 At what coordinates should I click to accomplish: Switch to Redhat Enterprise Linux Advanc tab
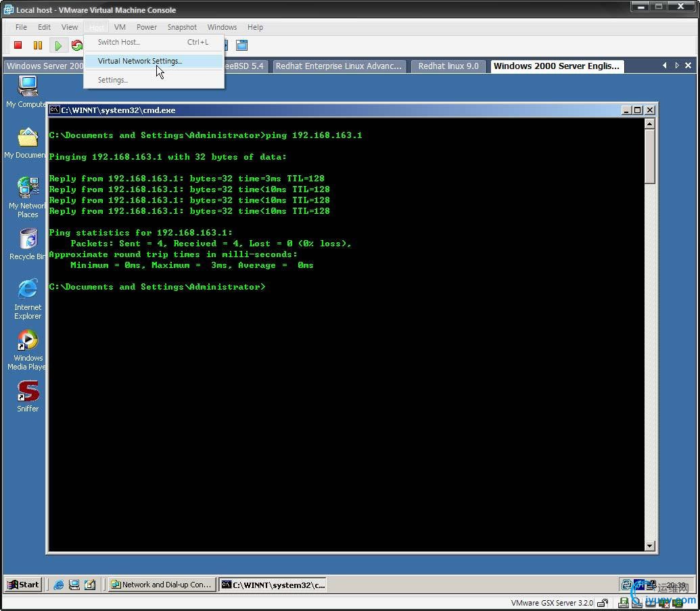pyautogui.click(x=338, y=66)
